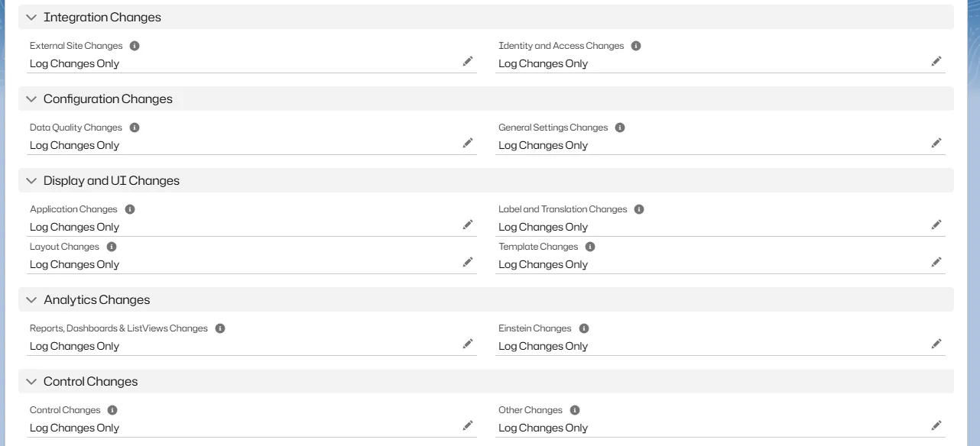
Task: Show info tooltip for Einstein Changes
Action: pyautogui.click(x=584, y=328)
